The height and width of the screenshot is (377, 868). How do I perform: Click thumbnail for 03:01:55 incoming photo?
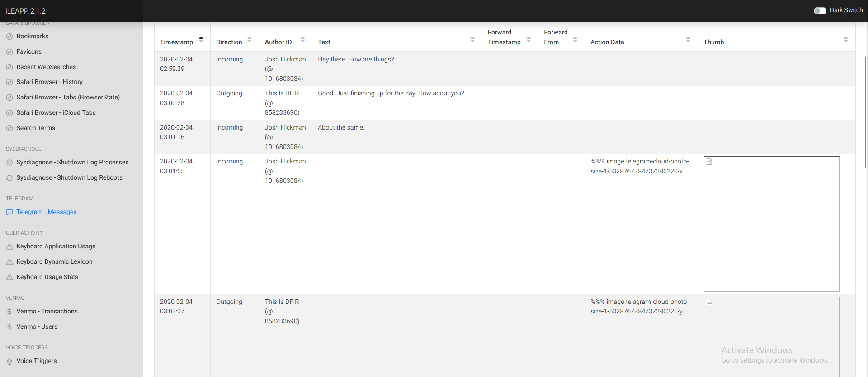click(771, 224)
